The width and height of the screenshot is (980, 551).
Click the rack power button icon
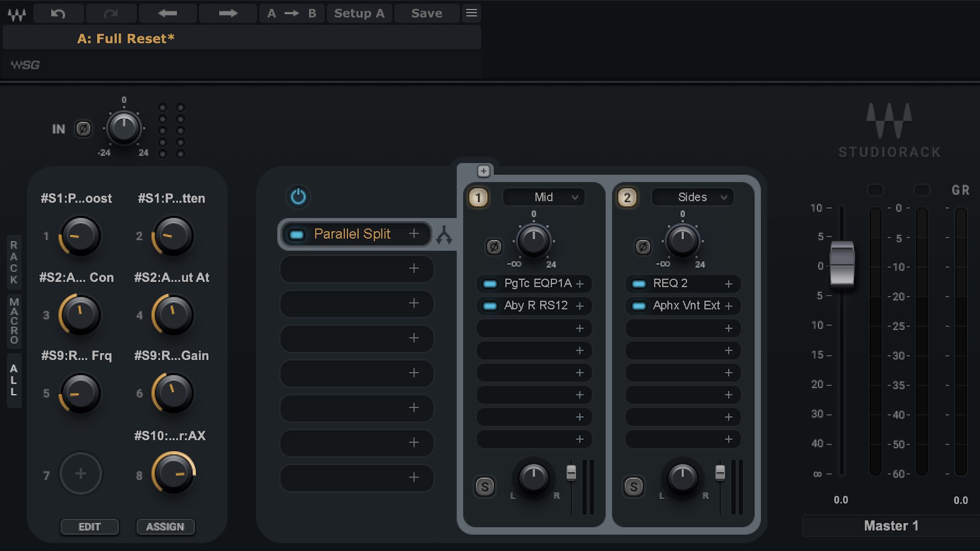click(298, 197)
